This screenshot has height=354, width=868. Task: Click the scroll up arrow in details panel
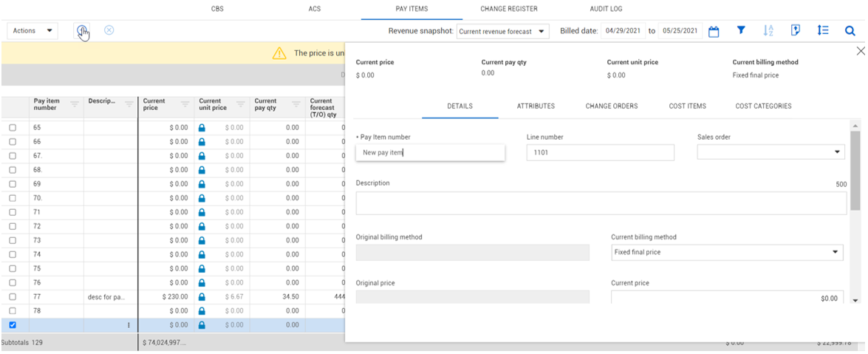pos(855,125)
